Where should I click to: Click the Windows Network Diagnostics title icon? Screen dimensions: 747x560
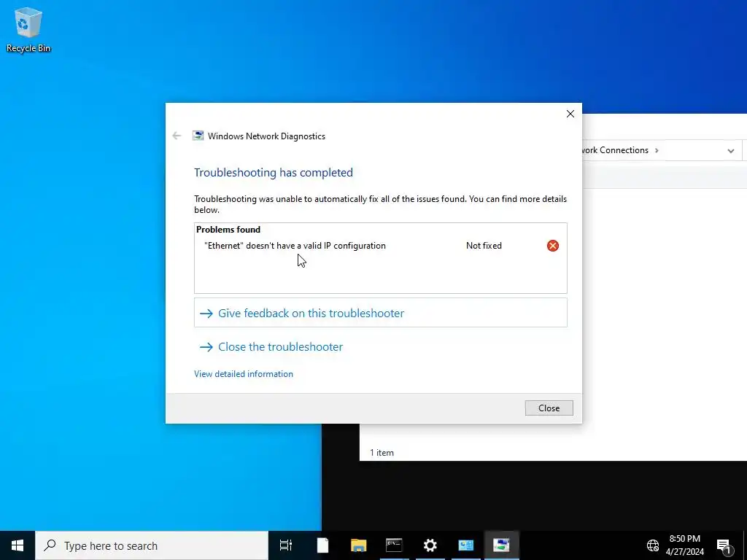click(198, 136)
